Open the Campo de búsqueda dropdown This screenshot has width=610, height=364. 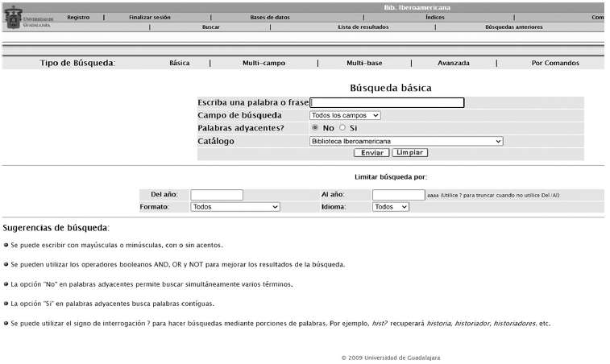[x=345, y=115]
